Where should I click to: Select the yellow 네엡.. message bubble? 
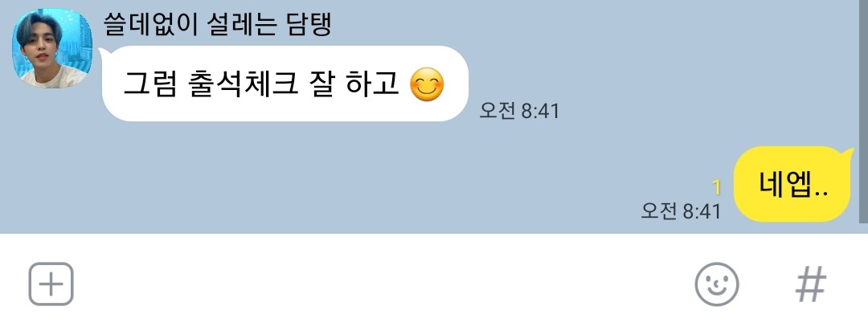pos(792,184)
